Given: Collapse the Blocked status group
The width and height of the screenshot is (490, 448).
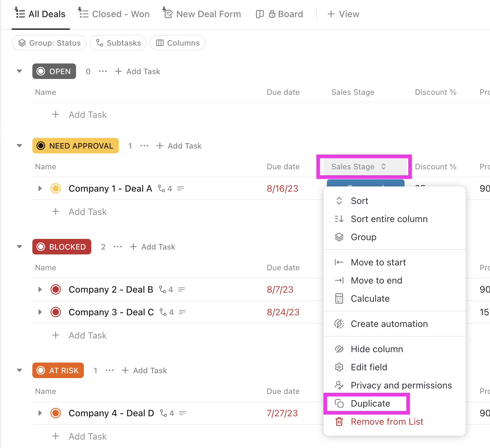Looking at the screenshot, I should pyautogui.click(x=19, y=247).
